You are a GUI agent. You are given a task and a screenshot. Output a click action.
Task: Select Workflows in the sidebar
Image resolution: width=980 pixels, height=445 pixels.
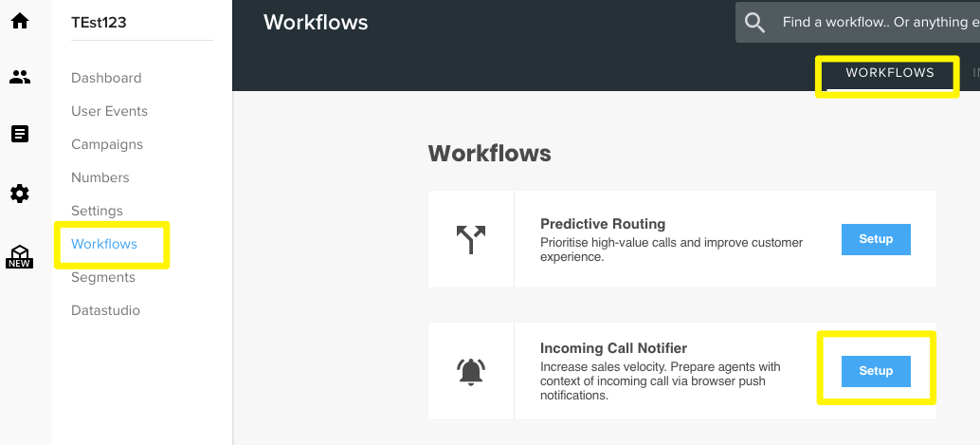click(104, 244)
